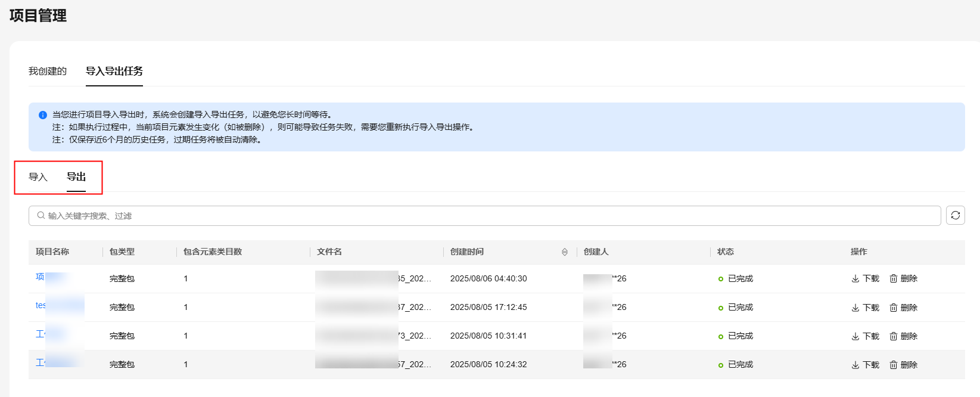Switch to the 我创建的 tab
Screen dimensions: 980x397
48,71
